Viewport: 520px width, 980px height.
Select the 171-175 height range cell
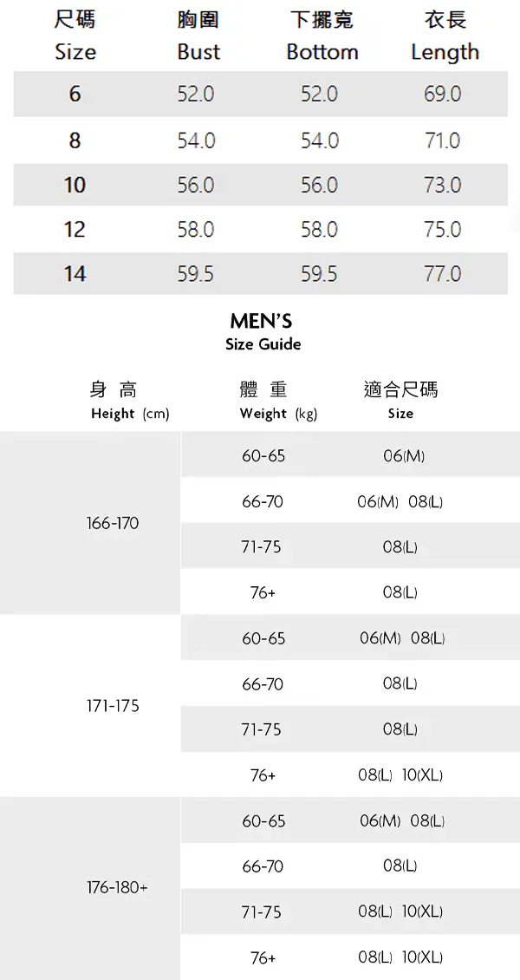(113, 706)
